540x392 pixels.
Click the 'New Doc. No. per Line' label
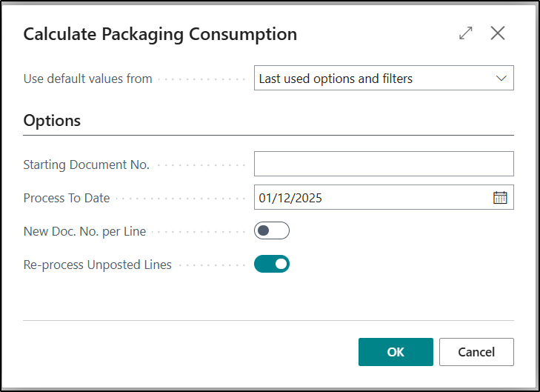pos(84,231)
